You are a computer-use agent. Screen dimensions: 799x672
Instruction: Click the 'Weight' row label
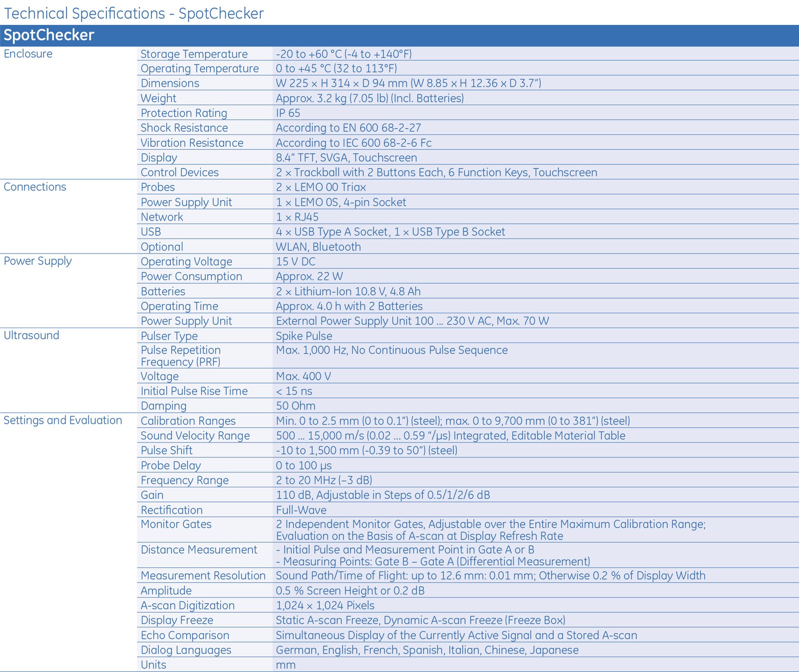158,98
